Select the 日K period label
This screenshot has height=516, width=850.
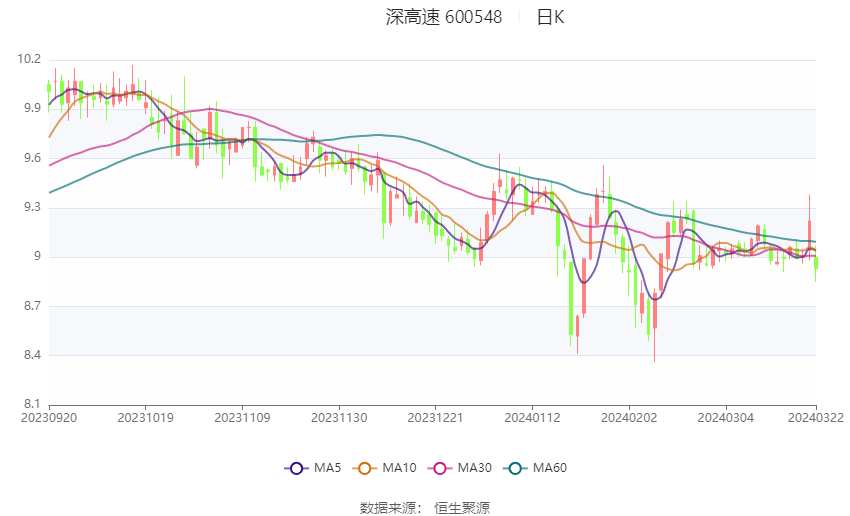click(551, 17)
